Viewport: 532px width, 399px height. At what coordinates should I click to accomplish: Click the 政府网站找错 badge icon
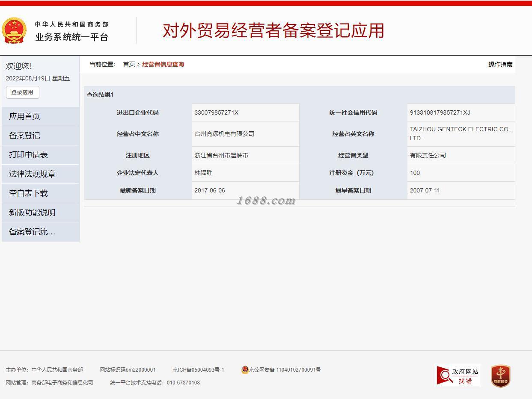click(x=458, y=375)
